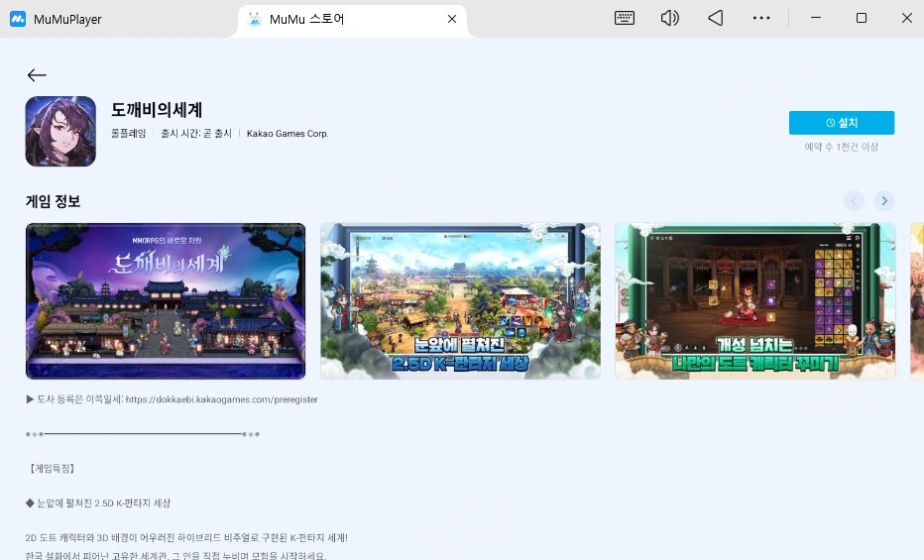Open the keyboard mapping icon
Screen dimensions: 924x560
624,18
